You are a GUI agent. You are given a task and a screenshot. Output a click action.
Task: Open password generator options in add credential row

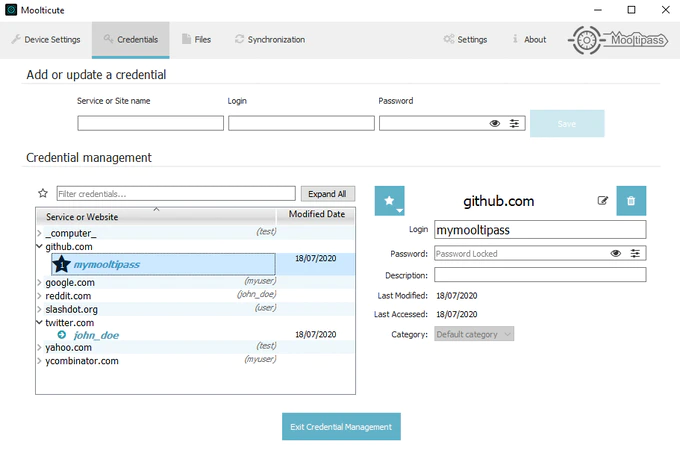pos(515,123)
